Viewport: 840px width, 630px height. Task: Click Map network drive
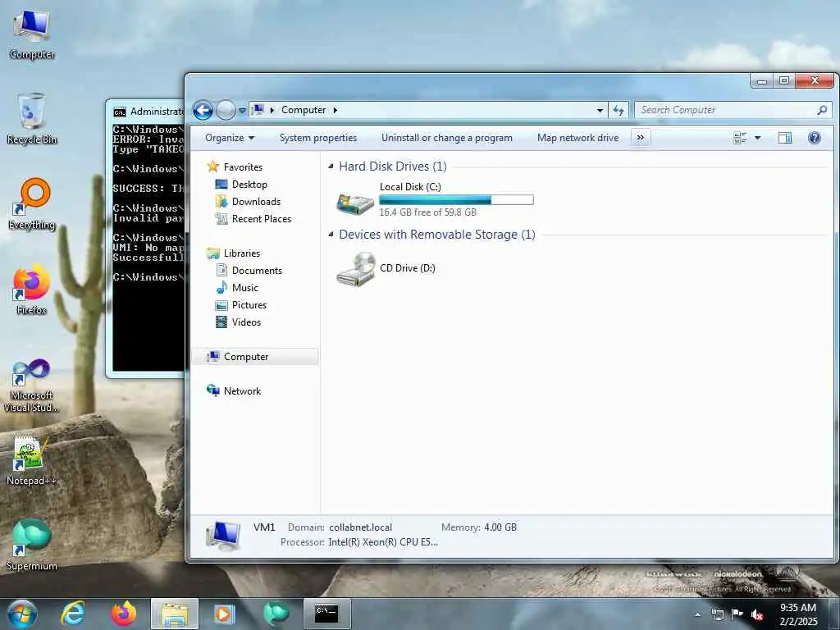[577, 138]
